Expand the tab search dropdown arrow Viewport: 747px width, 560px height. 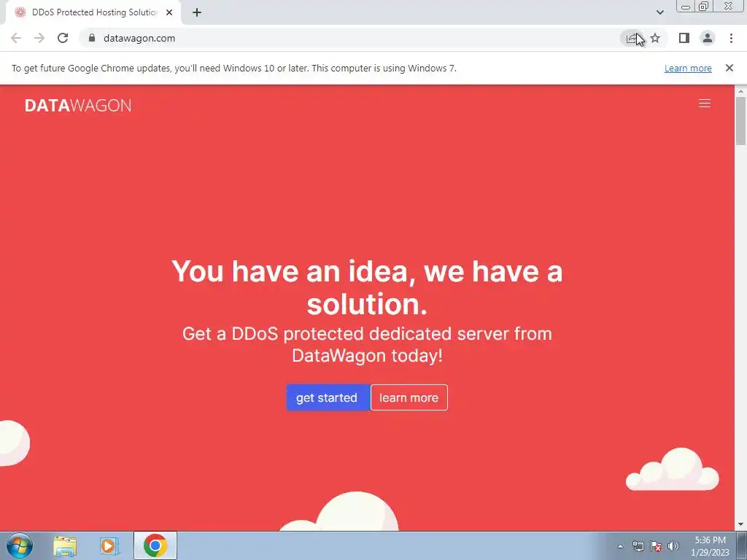coord(659,12)
